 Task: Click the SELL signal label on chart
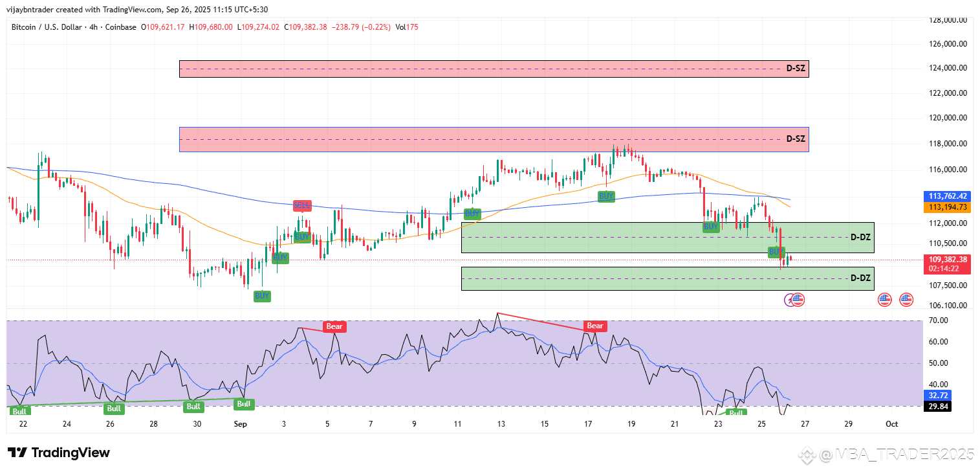pos(302,205)
